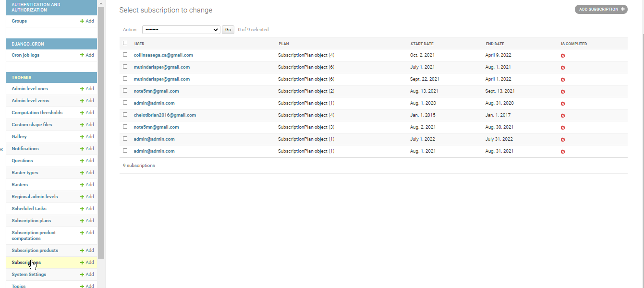Image resolution: width=644 pixels, height=288 pixels.
Task: Click the Go button next to Action
Action: [228, 30]
